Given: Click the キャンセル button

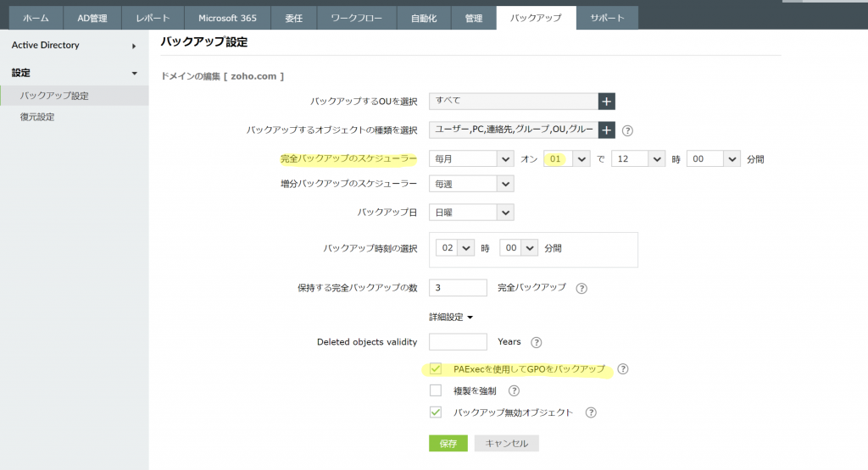Looking at the screenshot, I should (x=506, y=444).
